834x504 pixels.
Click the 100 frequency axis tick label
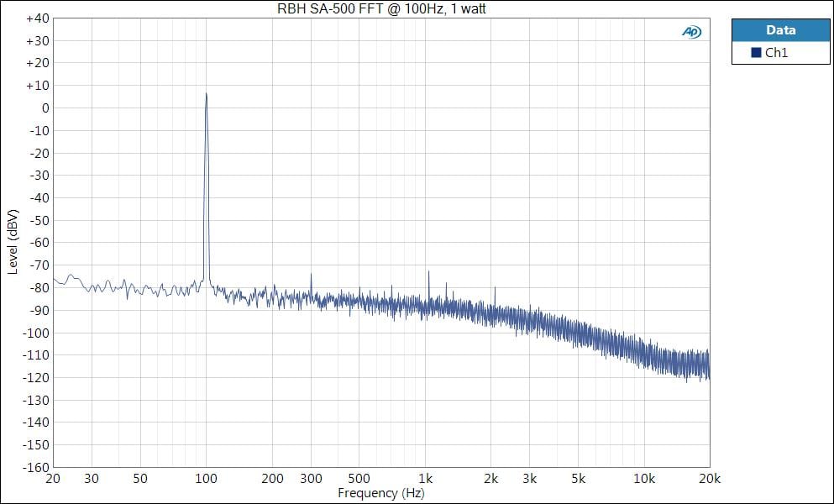pos(207,479)
